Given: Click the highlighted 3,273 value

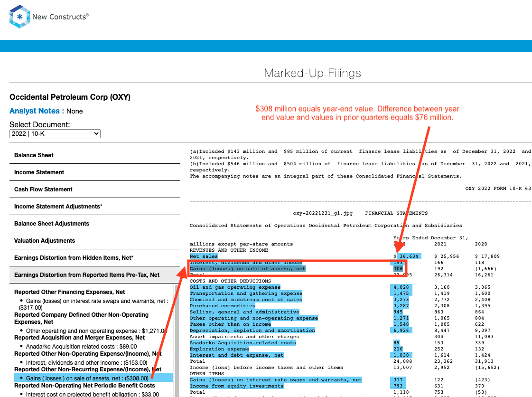Looking at the screenshot, I should 401,300.
